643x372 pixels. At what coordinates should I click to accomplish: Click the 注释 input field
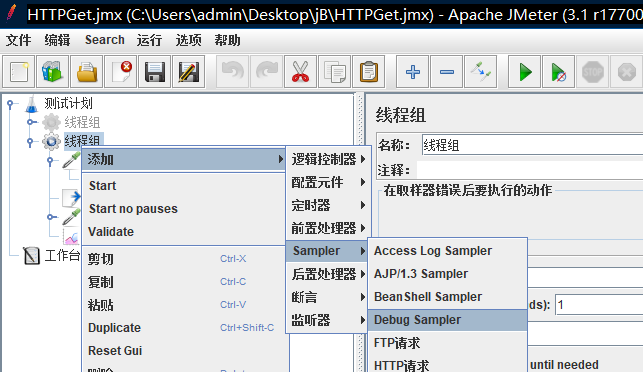pos(530,170)
